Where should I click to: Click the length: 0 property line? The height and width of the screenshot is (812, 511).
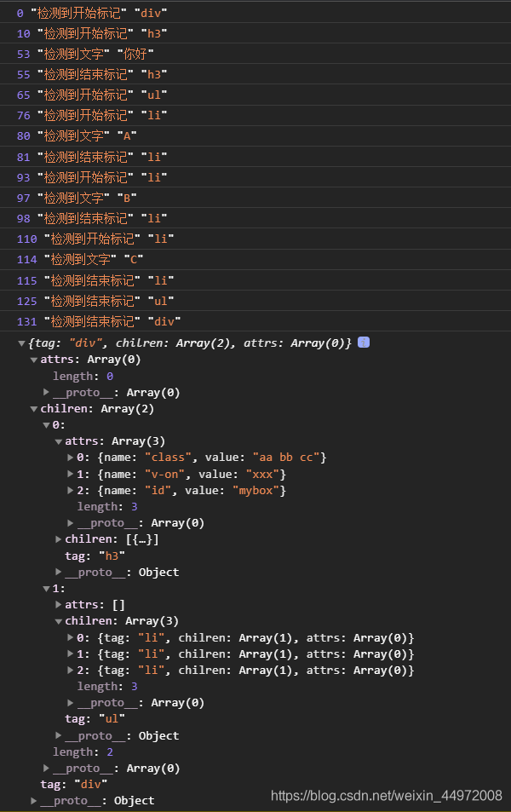[83, 376]
